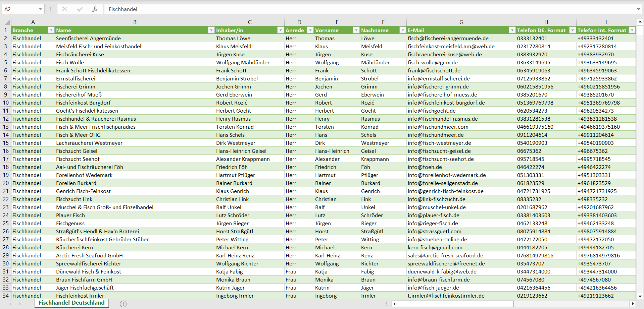Click email fisch-wolle@gmx.de
Viewport: 644px width, 309px height.
click(461, 62)
